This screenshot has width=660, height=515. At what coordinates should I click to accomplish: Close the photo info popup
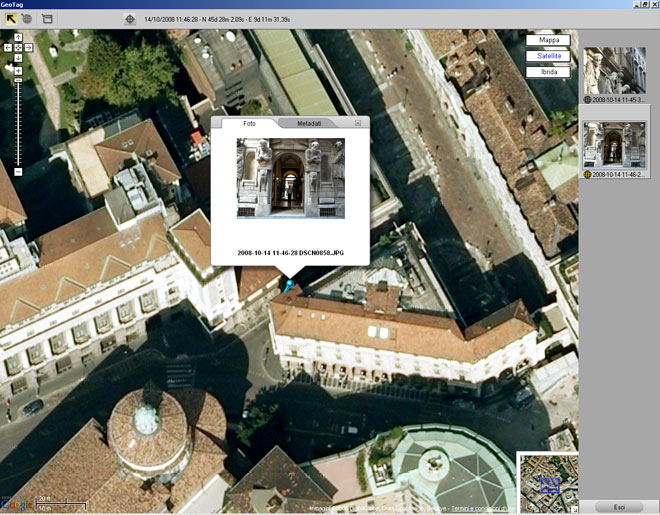pyautogui.click(x=358, y=123)
